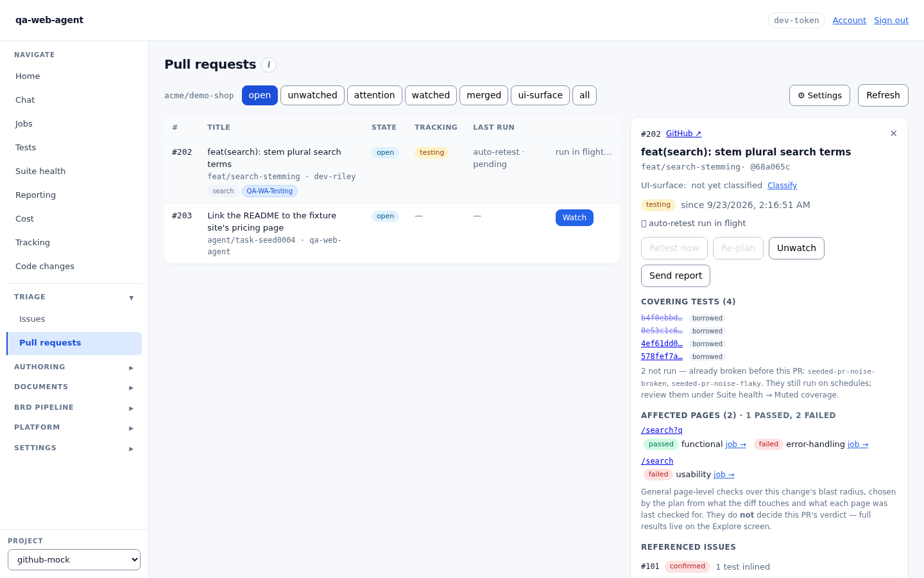The width and height of the screenshot is (924, 578).
Task: Open the Project dropdown showing github-mock
Action: point(74,559)
